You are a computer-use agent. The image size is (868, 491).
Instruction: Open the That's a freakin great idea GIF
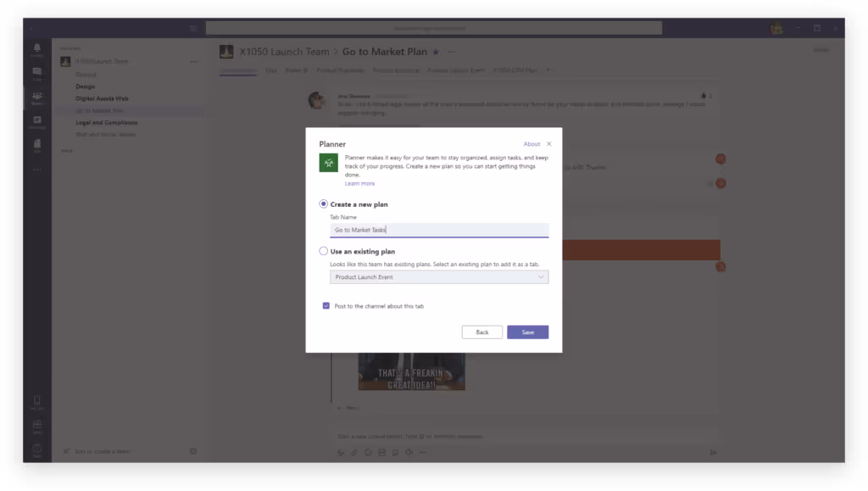pyautogui.click(x=411, y=371)
